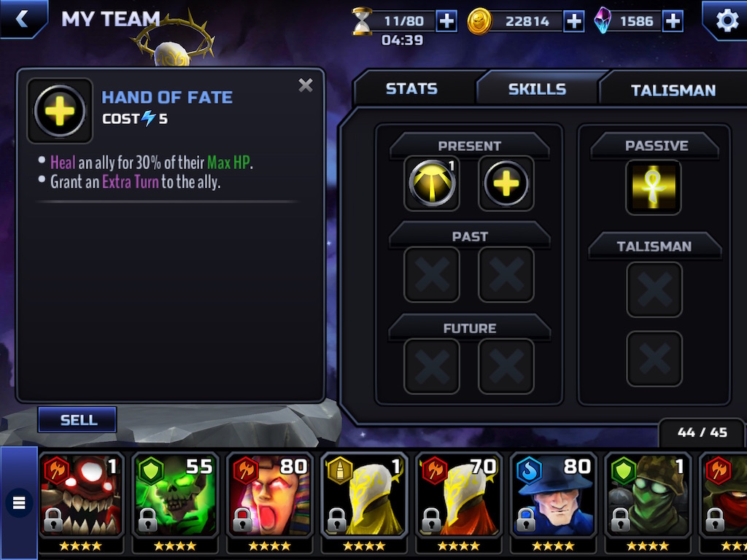Open the Skills tab
Image resolution: width=747 pixels, height=560 pixels.
537,89
